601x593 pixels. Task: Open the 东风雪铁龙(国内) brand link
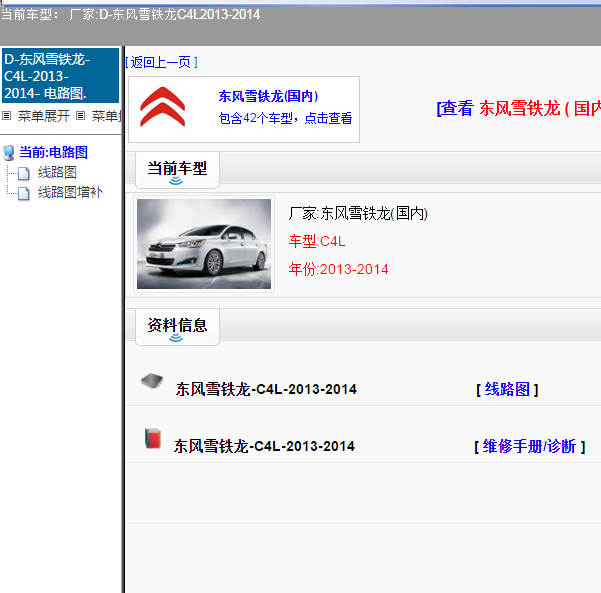pos(268,96)
